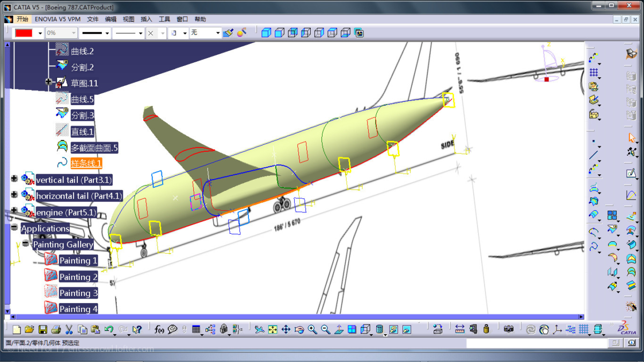This screenshot has height=362, width=644.
Task: Open the fill color dropdown arrow
Action: [40, 33]
